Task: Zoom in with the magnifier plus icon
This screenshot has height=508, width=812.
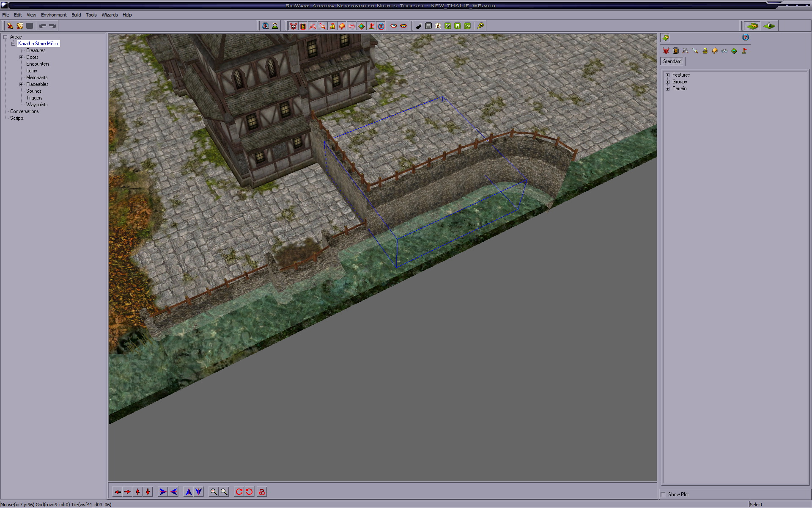Action: 214,492
